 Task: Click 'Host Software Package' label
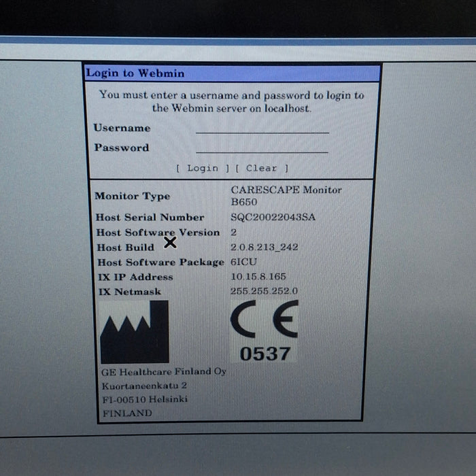(161, 262)
